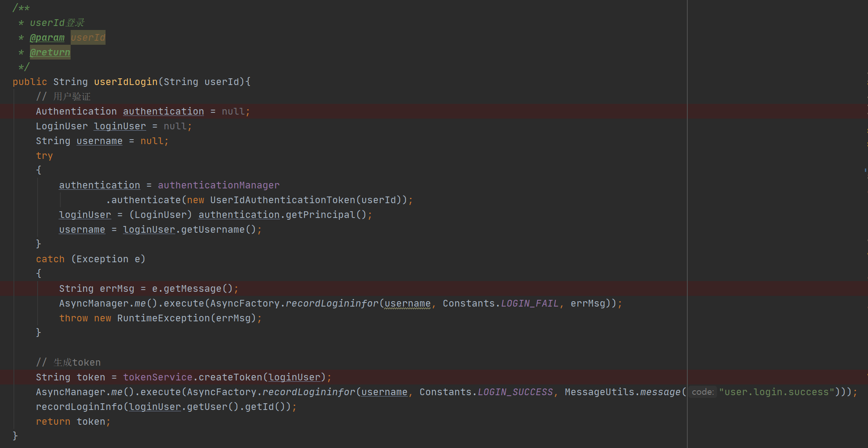The width and height of the screenshot is (868, 448).
Task: Click the throw new RuntimeException statement
Action: point(159,318)
